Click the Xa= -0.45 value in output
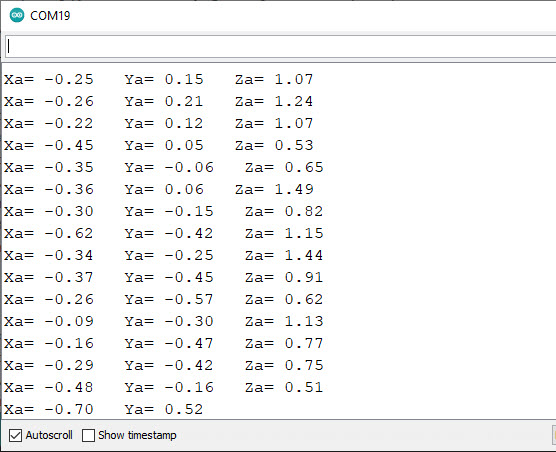The width and height of the screenshot is (556, 452). (49, 145)
